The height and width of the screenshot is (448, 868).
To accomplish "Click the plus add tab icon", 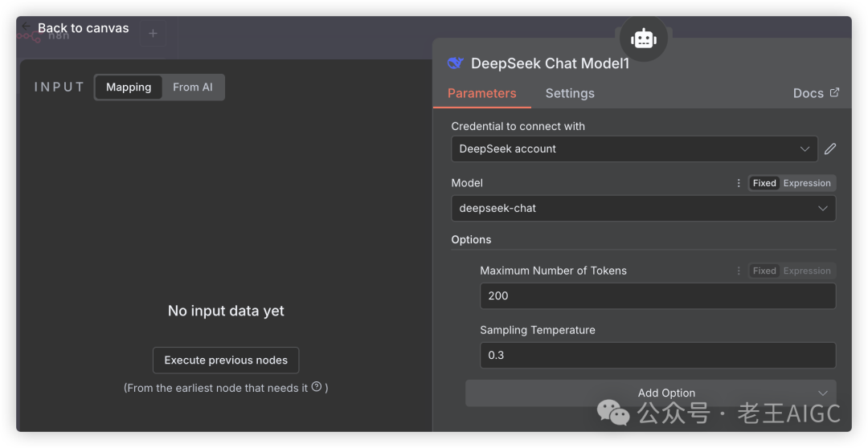I will (153, 34).
